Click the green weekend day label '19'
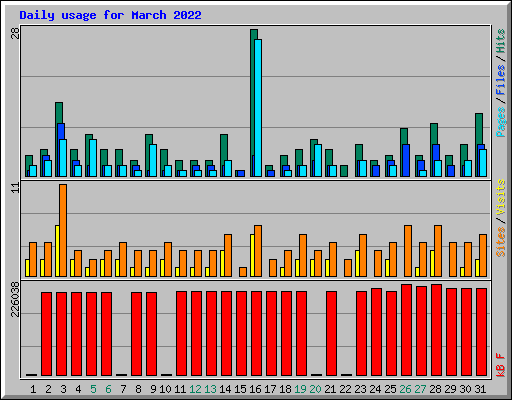 click(x=300, y=389)
